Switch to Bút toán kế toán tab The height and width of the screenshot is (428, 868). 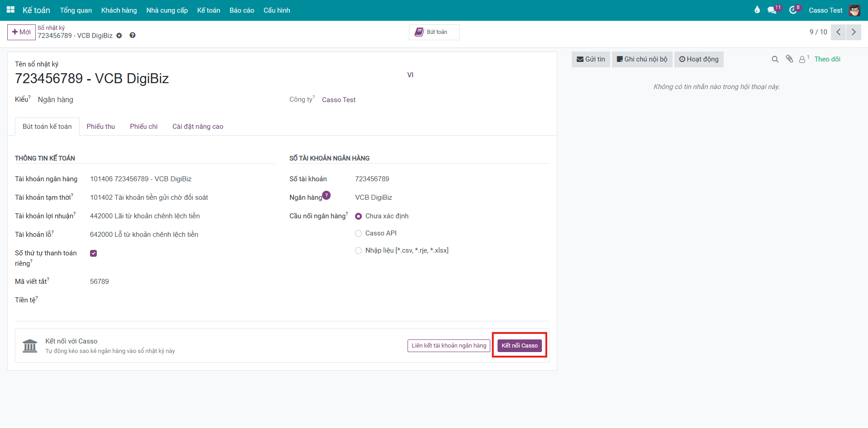47,127
